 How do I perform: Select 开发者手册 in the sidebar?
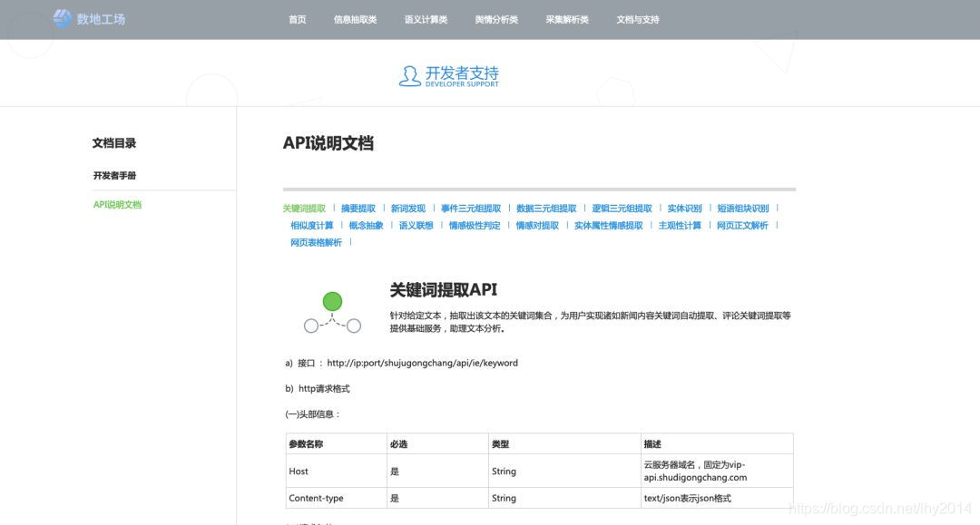click(113, 175)
